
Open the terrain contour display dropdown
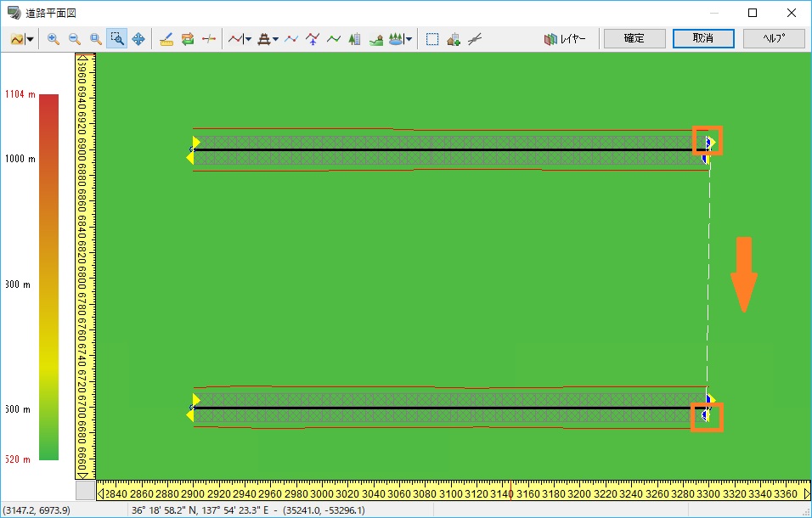31,39
